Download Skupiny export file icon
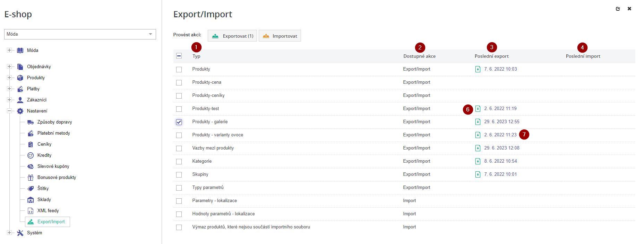The height and width of the screenshot is (244, 644). pyautogui.click(x=478, y=174)
